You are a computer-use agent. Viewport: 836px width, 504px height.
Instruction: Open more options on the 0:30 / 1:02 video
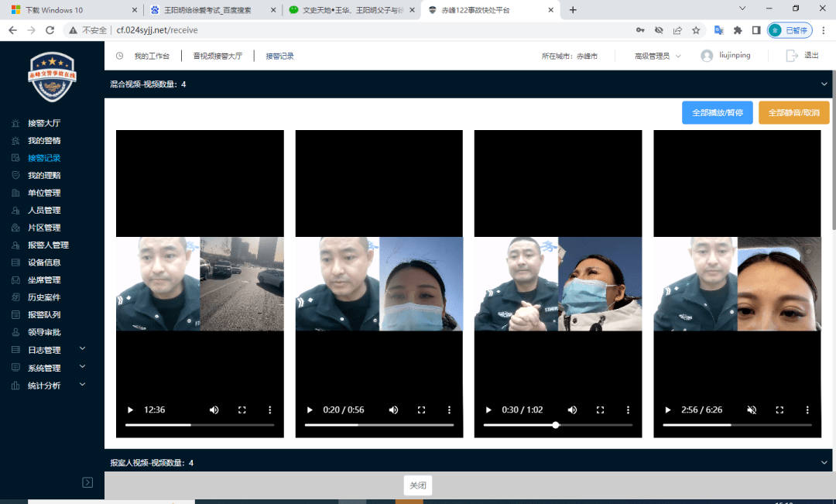point(628,410)
